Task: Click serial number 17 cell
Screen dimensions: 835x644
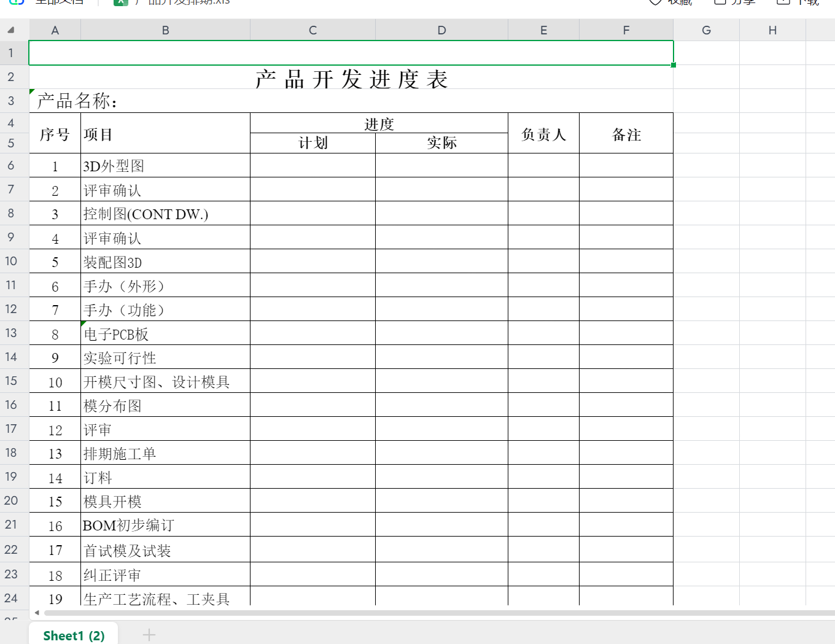Action: [x=55, y=550]
